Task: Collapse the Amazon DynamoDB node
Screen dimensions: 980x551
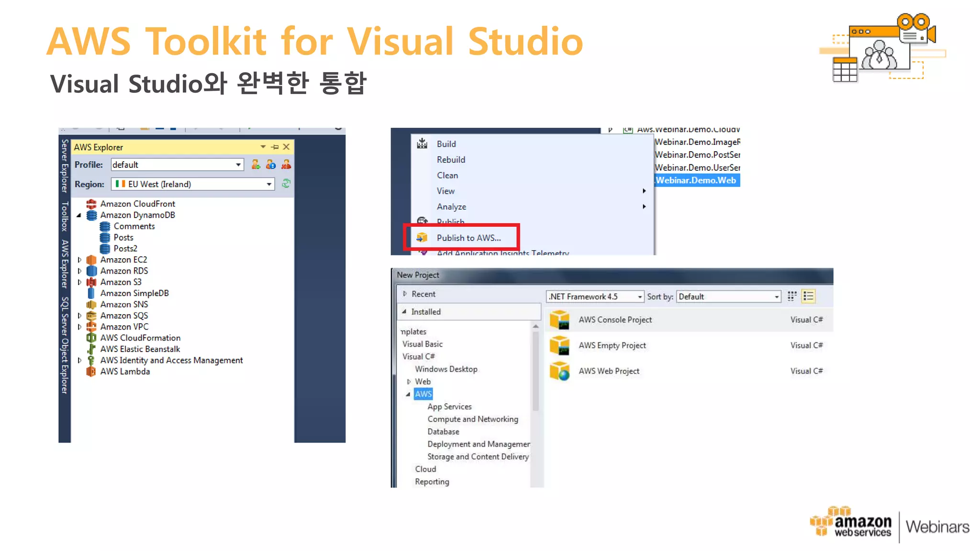Action: pyautogui.click(x=79, y=215)
